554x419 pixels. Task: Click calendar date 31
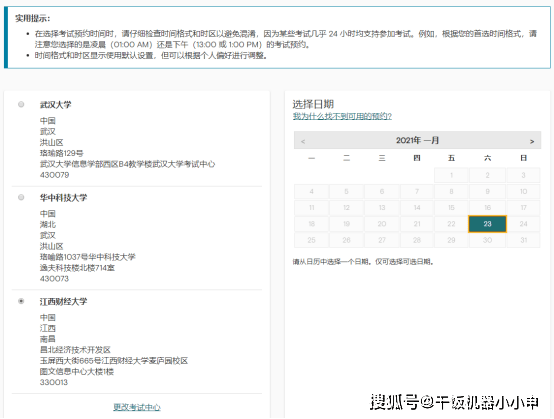pyautogui.click(x=523, y=240)
